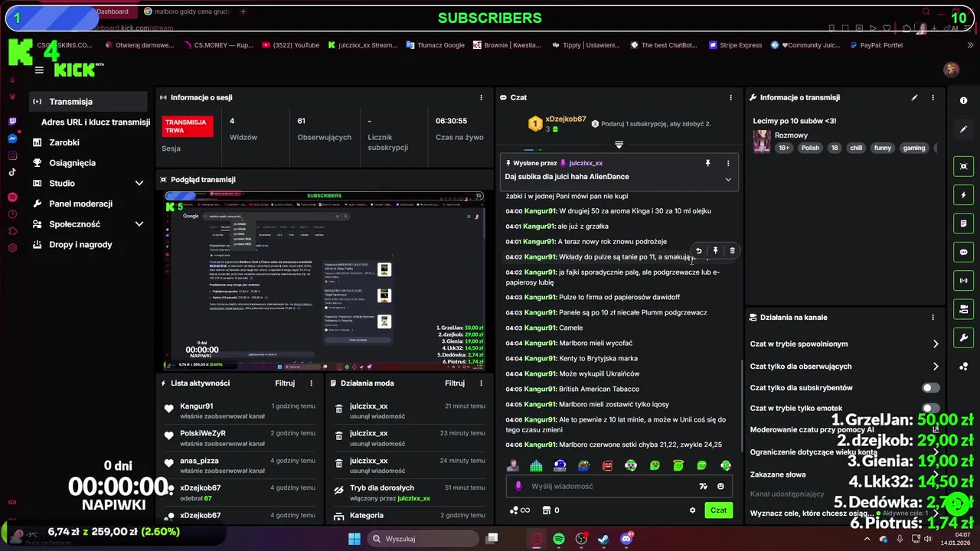
Task: Select the Pepe frog emote in chat
Action: pos(583,465)
